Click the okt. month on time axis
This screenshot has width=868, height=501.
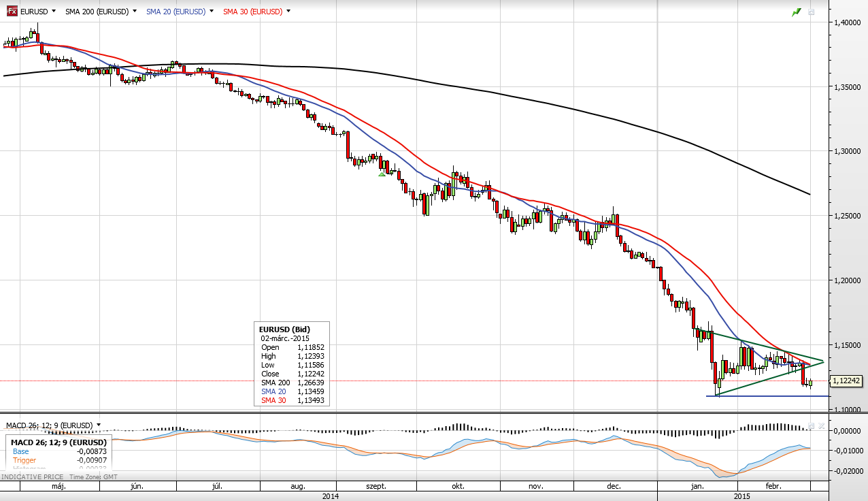pyautogui.click(x=458, y=486)
